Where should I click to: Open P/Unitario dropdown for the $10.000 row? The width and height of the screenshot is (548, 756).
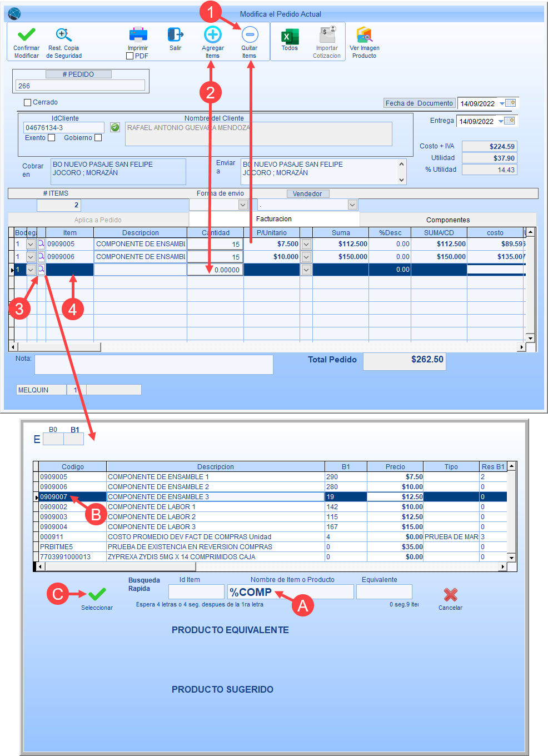(x=306, y=257)
